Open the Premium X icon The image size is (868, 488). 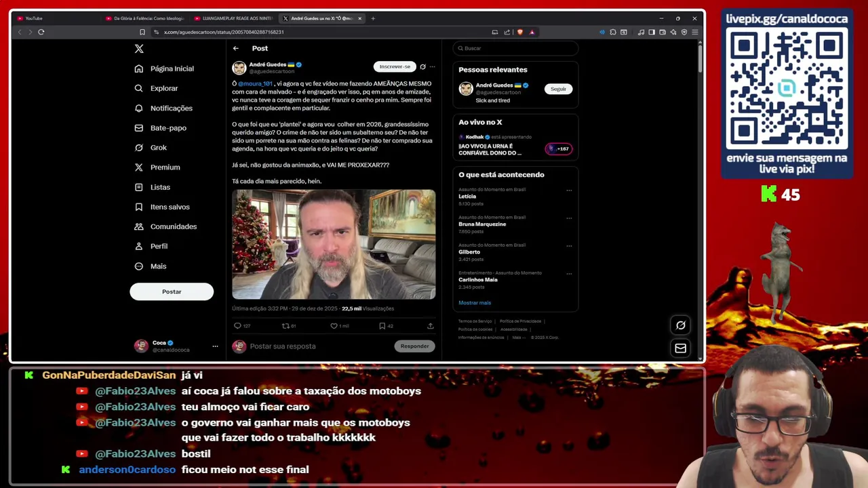click(139, 167)
